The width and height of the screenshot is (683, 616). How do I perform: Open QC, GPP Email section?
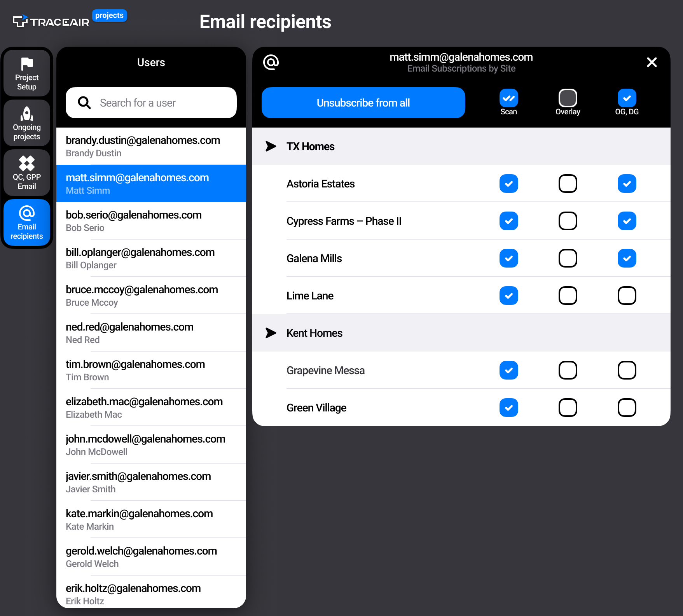[x=27, y=173]
